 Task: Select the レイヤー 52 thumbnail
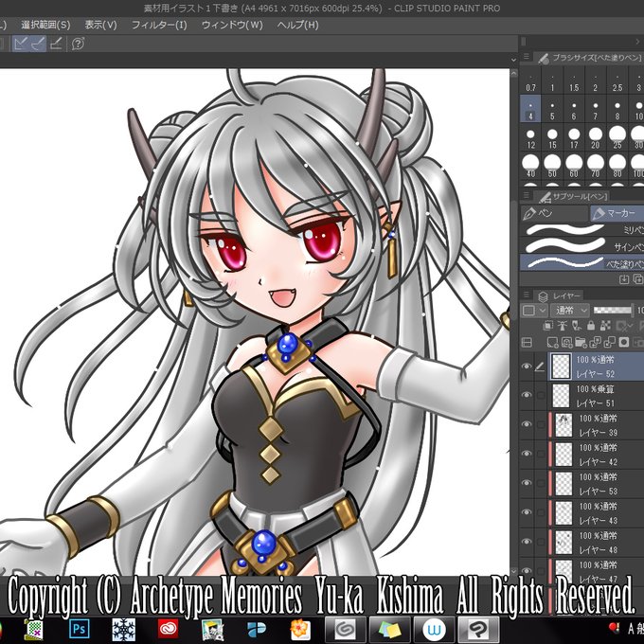[x=561, y=366]
